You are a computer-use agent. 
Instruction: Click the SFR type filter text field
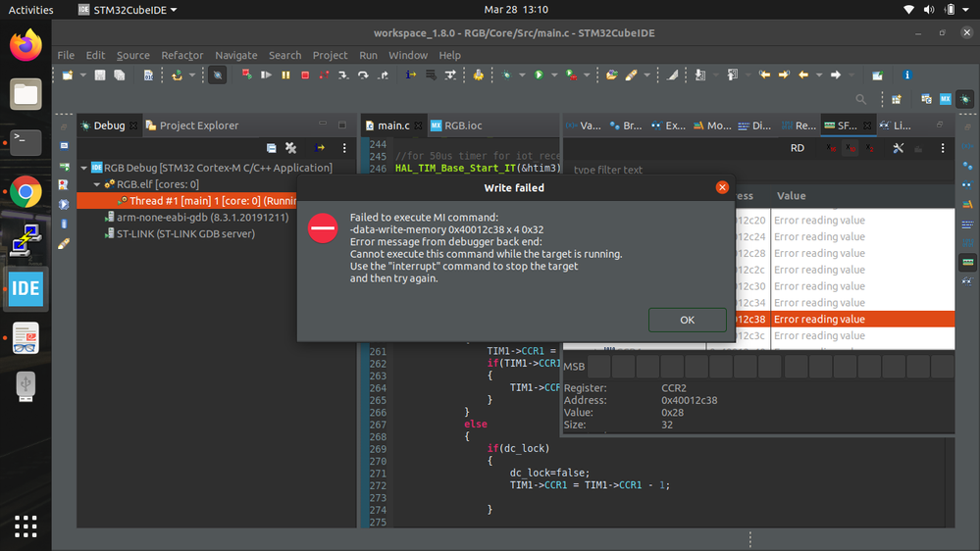point(760,170)
